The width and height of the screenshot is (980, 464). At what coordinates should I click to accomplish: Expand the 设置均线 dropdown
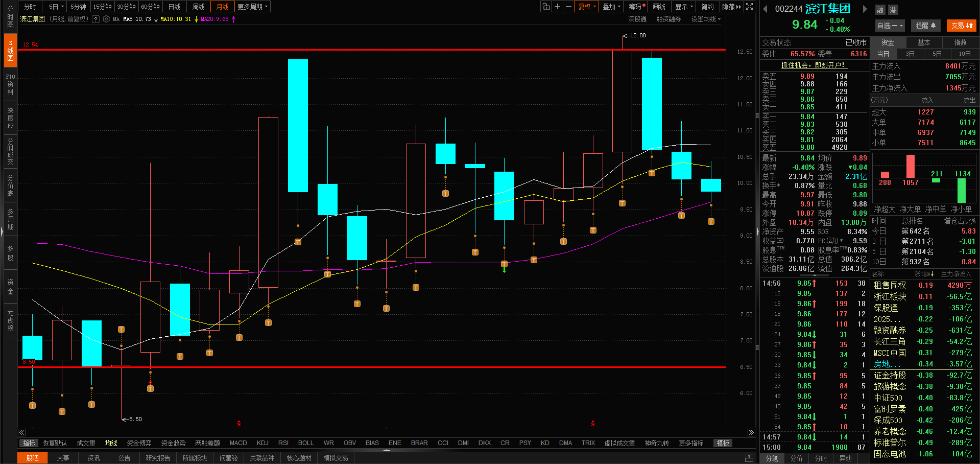(x=706, y=19)
